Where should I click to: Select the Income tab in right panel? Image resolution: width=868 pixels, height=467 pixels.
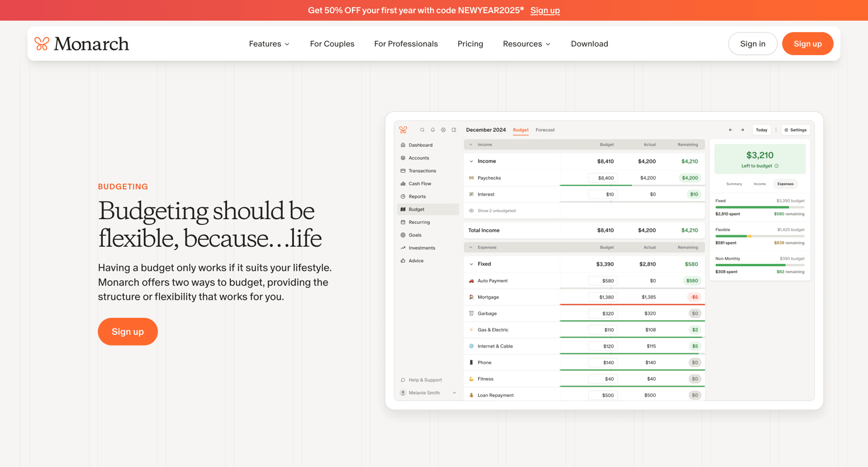[x=759, y=184]
